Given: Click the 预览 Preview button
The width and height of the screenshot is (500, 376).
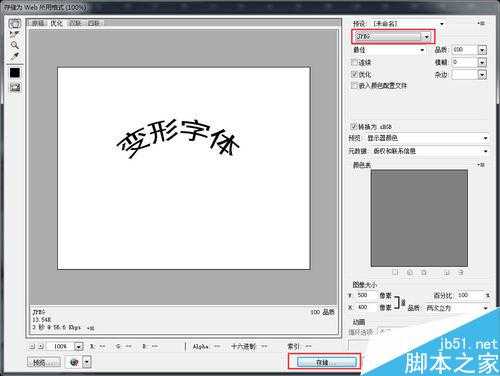Looking at the screenshot, I should 44,363.
